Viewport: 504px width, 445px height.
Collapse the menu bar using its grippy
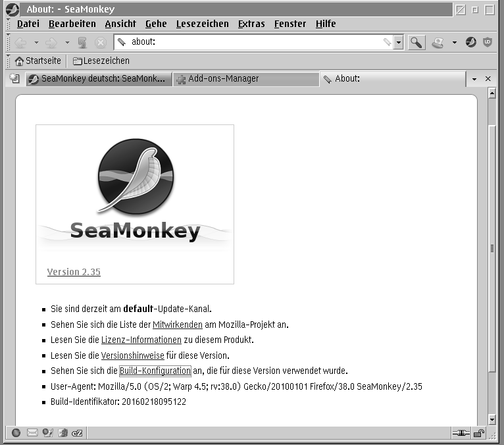pos(9,24)
